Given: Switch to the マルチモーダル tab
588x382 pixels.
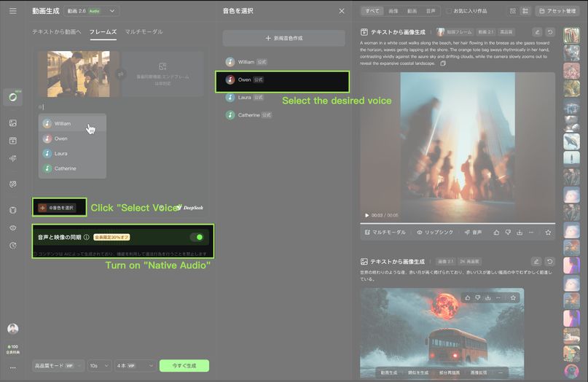Looking at the screenshot, I should tap(144, 32).
